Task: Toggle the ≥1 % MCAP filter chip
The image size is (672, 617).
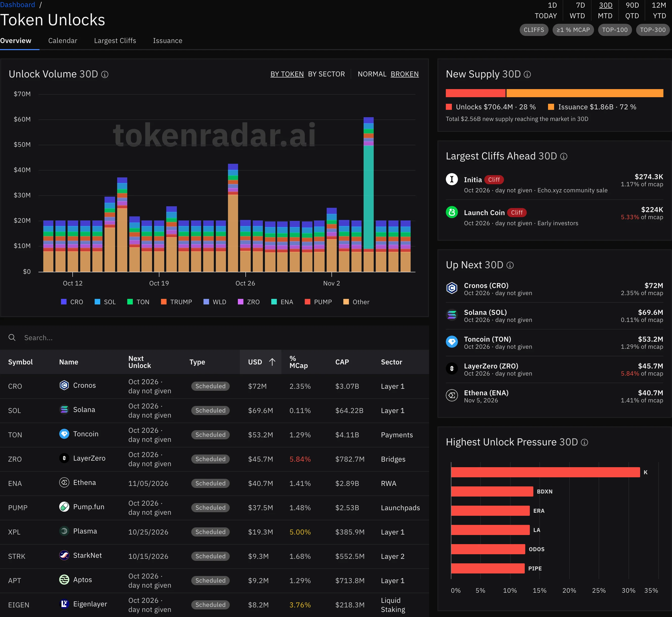Action: tap(573, 30)
